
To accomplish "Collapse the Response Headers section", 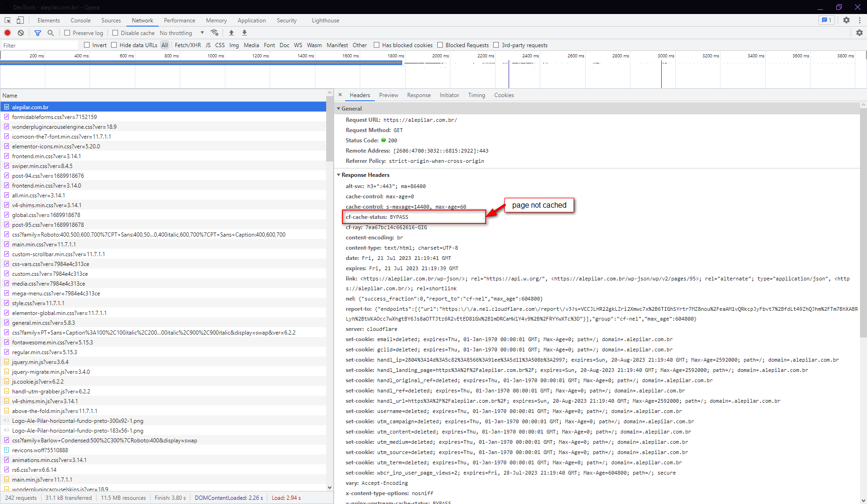I will coord(339,175).
